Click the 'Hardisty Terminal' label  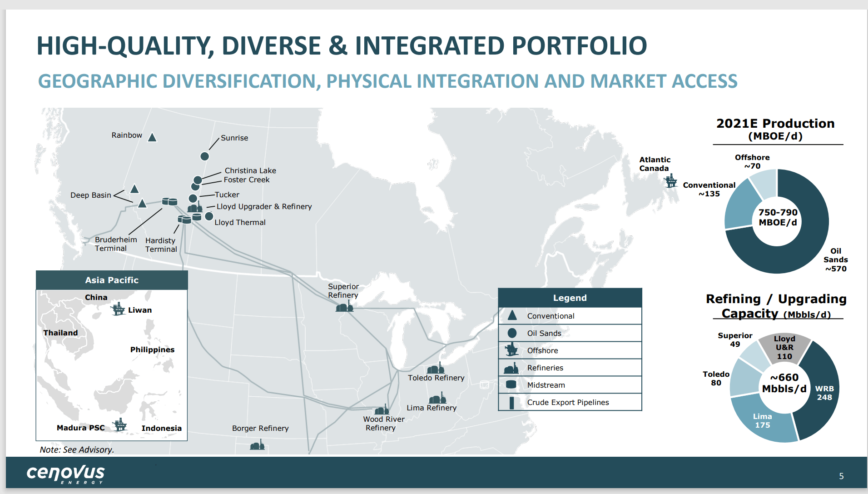pos(161,245)
